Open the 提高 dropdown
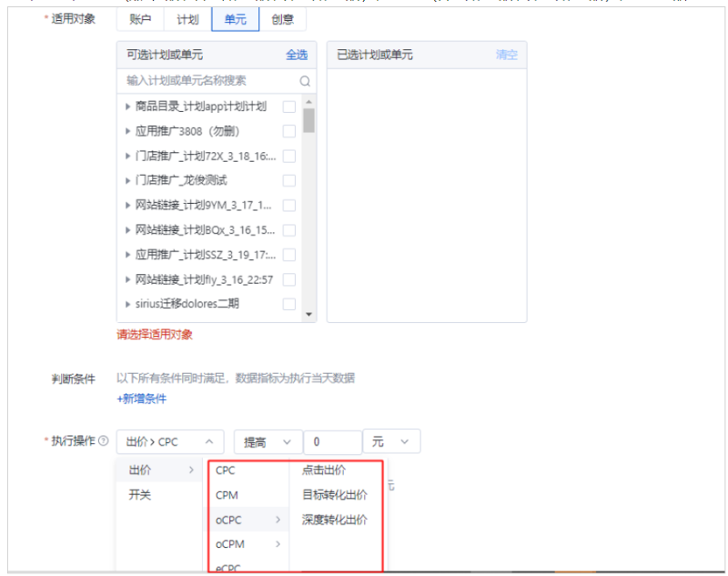728x576 pixels. pos(267,441)
